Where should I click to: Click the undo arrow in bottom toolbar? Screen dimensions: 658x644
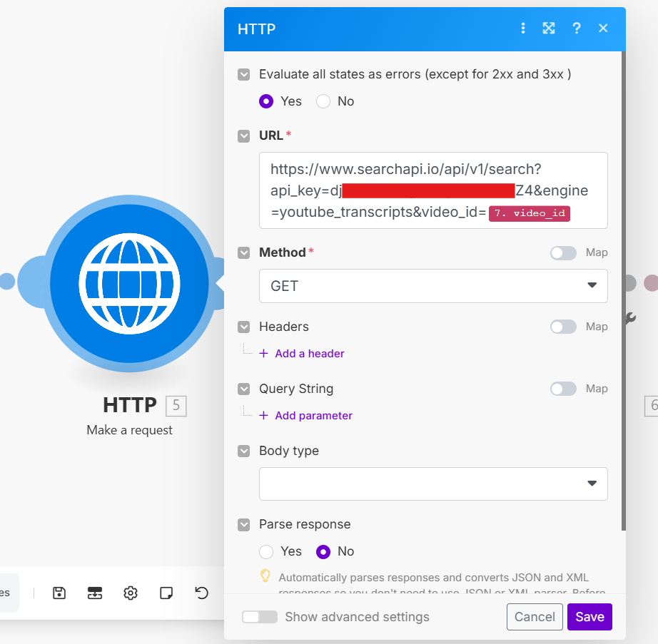click(202, 593)
